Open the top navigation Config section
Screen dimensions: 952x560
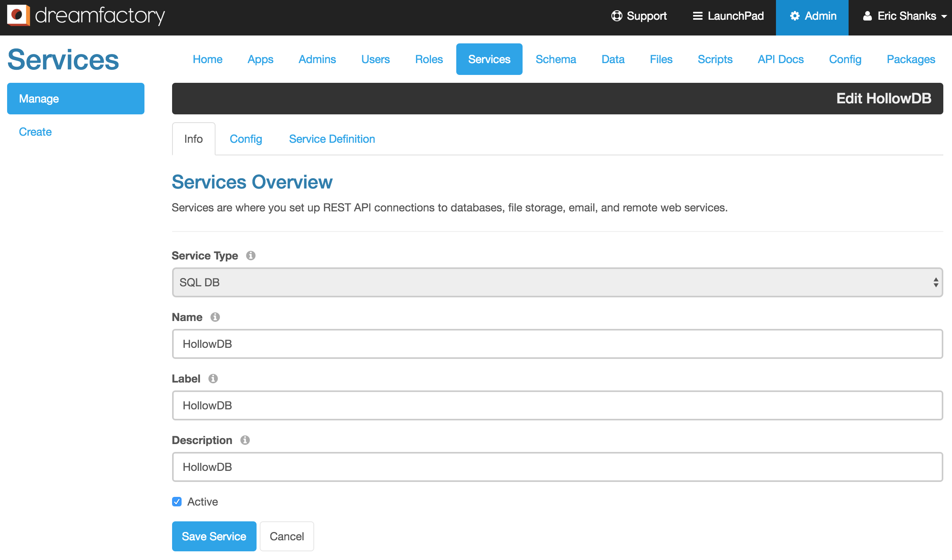[x=845, y=59]
